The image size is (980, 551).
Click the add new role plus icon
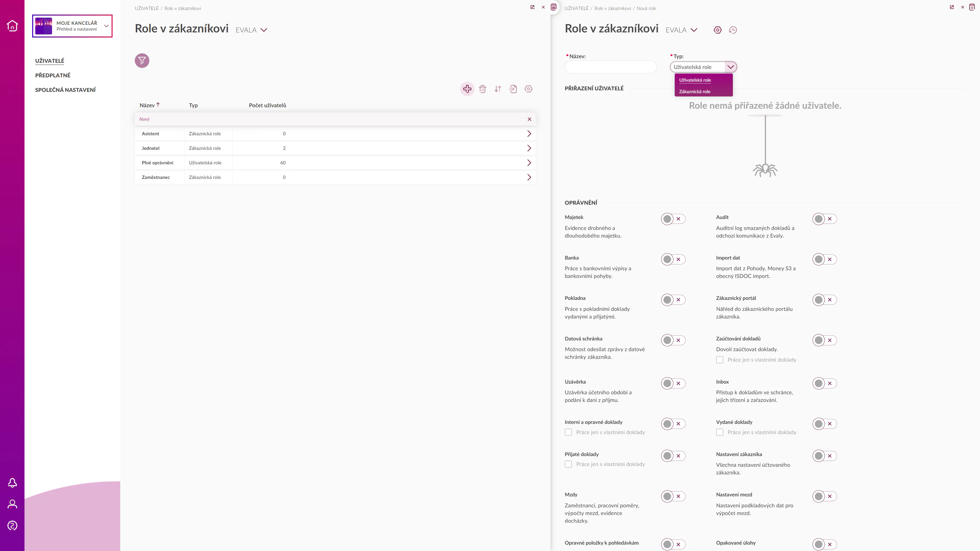(x=467, y=89)
